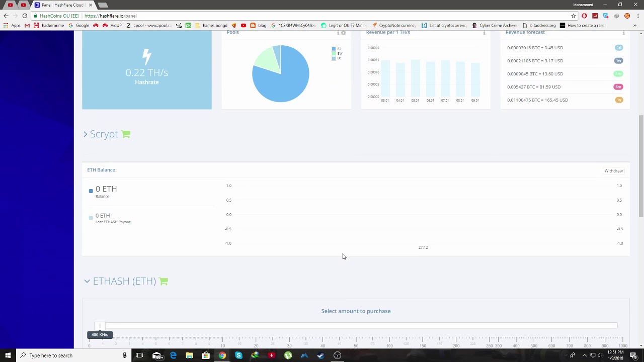644x362 pixels.
Task: Toggle the BW pool legend entry
Action: (x=337, y=53)
